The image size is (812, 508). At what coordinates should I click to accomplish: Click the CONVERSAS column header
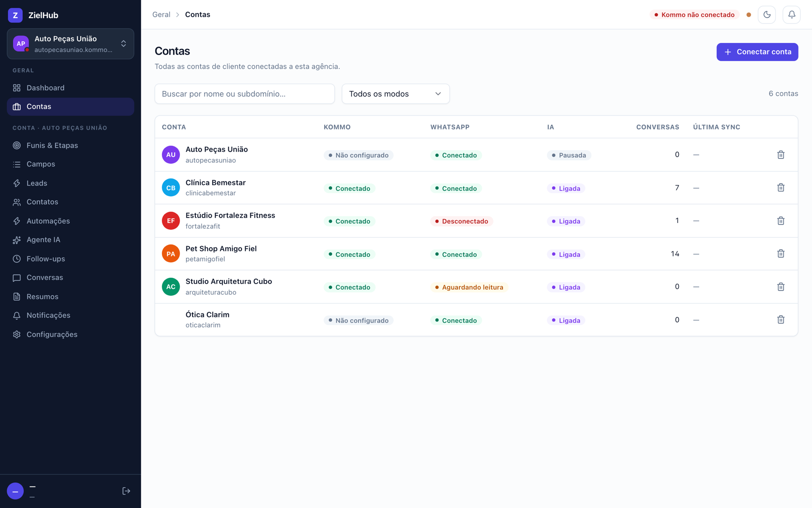click(x=658, y=127)
